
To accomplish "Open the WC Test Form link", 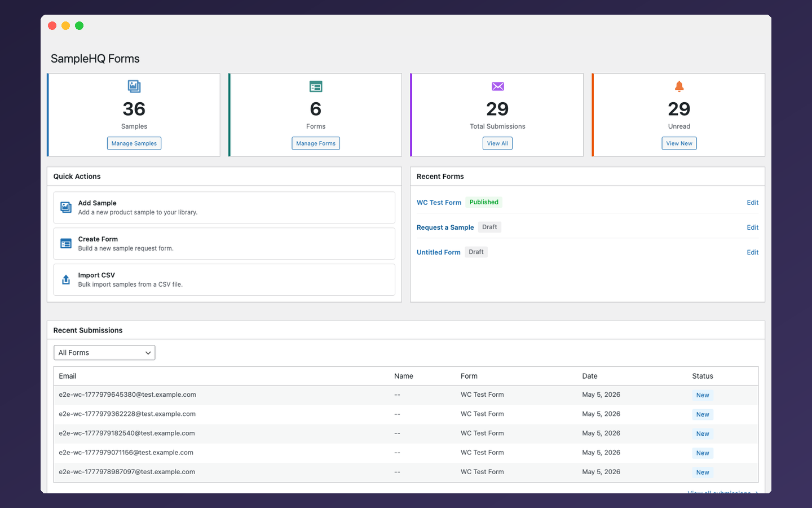I will [439, 203].
